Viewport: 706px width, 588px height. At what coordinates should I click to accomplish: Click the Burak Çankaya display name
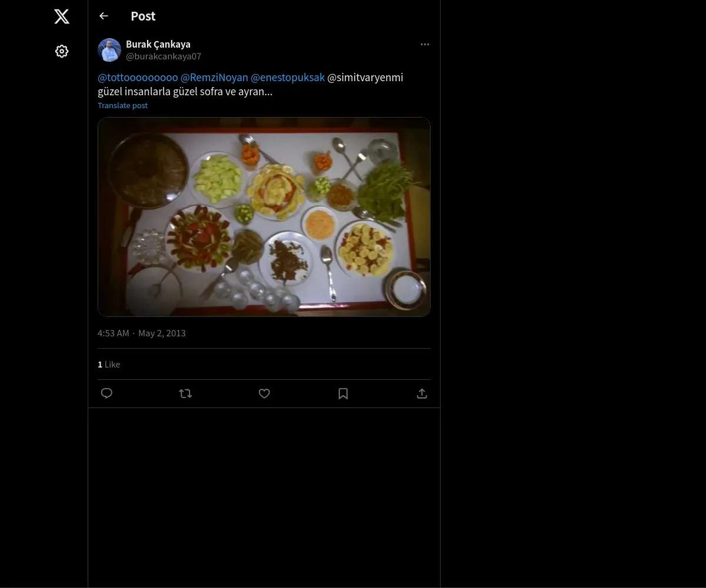point(158,44)
